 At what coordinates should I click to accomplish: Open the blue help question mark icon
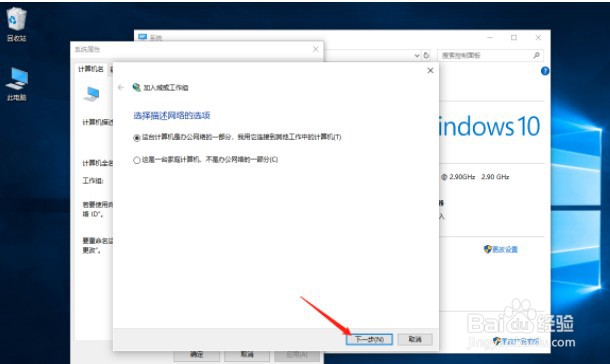click(x=545, y=71)
